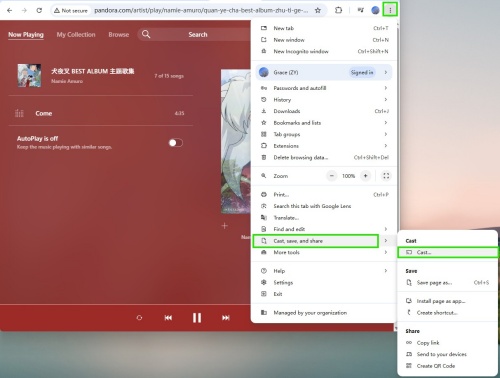This screenshot has width=500, height=378.
Task: Skip to the next track
Action: click(226, 318)
